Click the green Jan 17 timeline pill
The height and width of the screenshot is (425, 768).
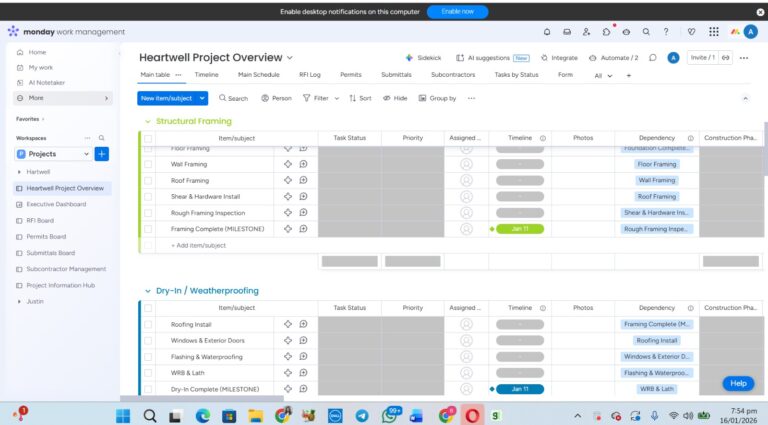519,229
